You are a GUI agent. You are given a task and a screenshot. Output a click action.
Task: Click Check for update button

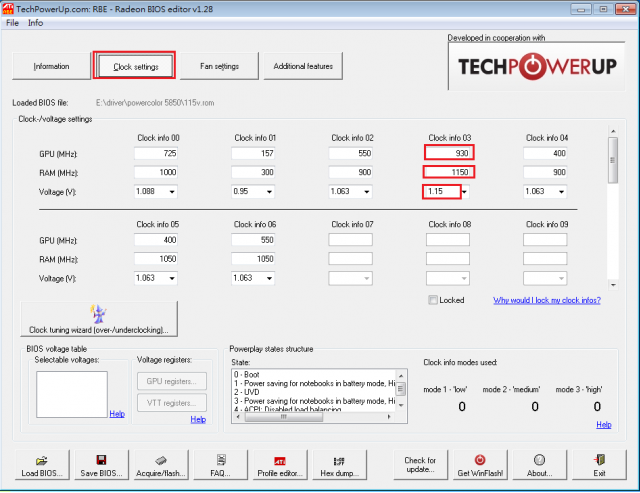419,465
